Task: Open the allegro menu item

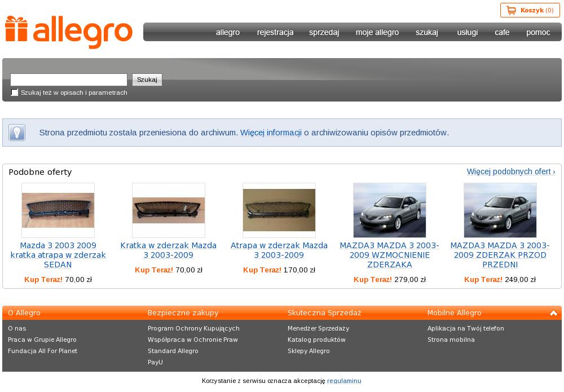Action: [x=228, y=32]
